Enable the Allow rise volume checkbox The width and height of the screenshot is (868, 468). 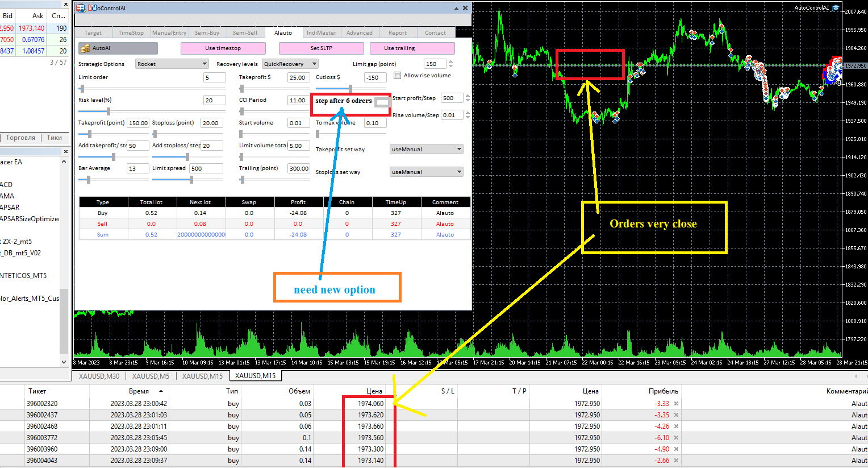tap(398, 76)
